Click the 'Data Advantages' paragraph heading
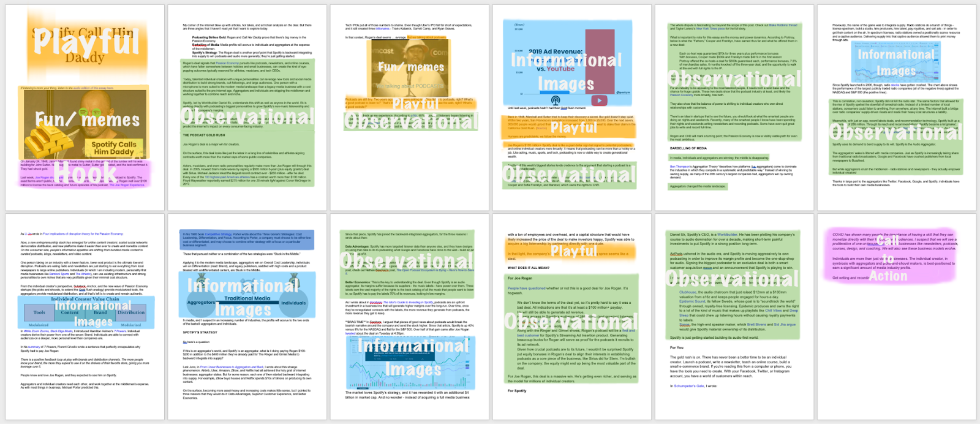Screen dimensions: 980x424 coord(356,246)
